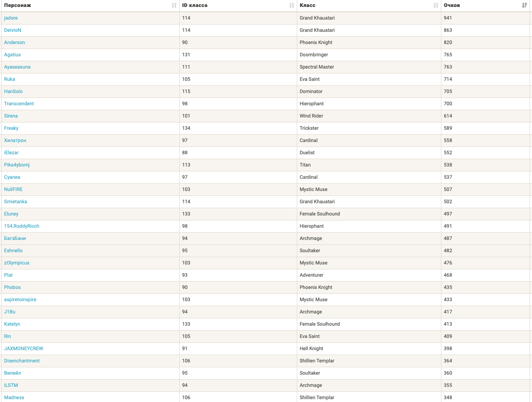532x402 pixels.
Task: Click the Disenchantment character link
Action: (22, 361)
